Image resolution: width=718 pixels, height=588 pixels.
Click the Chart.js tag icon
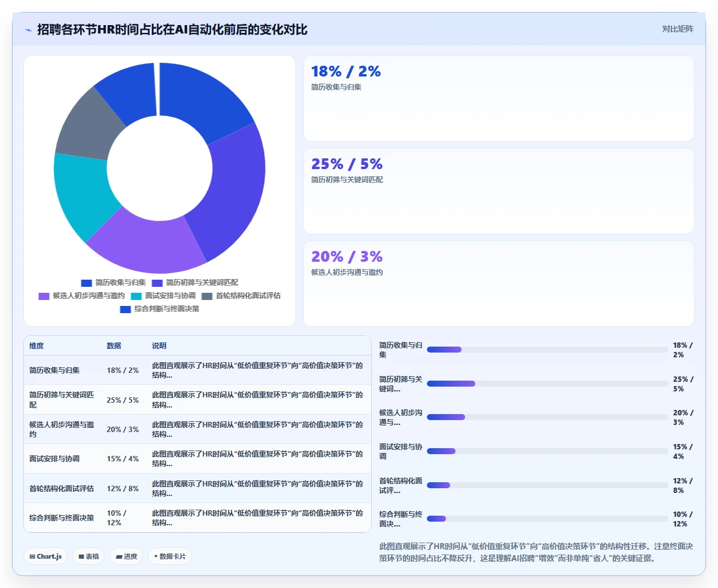(32, 556)
